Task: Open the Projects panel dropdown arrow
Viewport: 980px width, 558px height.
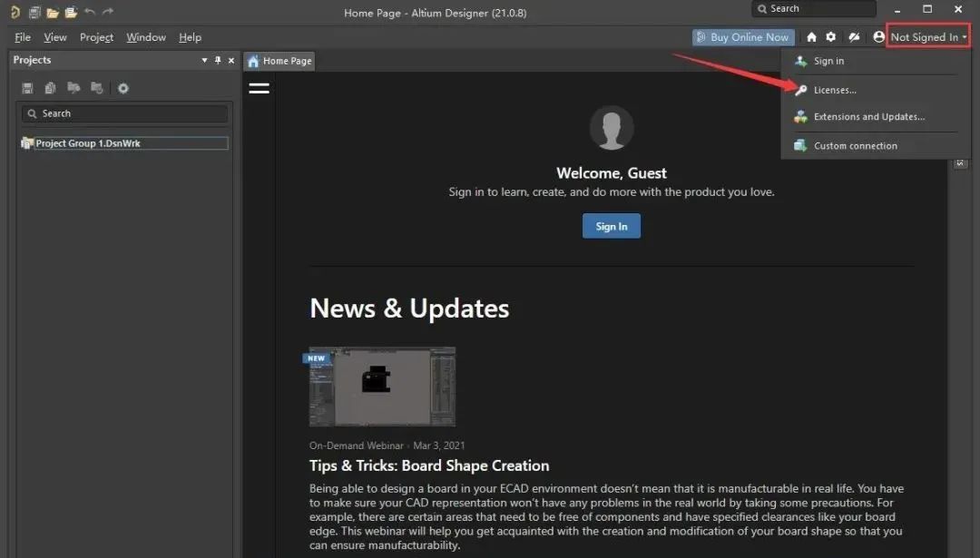Action: [x=204, y=61]
